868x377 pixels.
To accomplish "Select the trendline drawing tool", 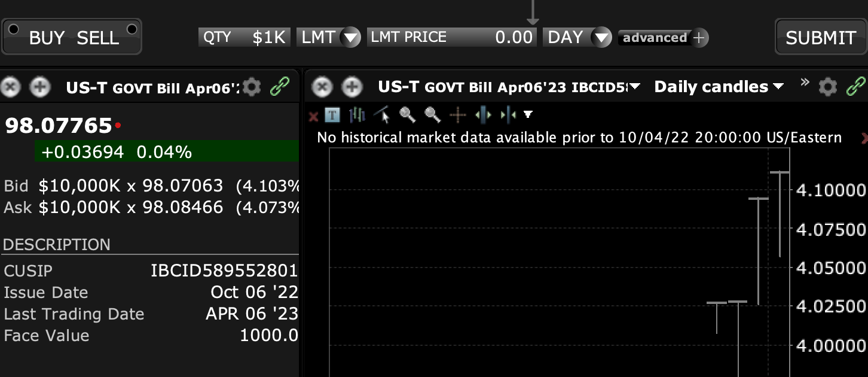I will [x=381, y=114].
